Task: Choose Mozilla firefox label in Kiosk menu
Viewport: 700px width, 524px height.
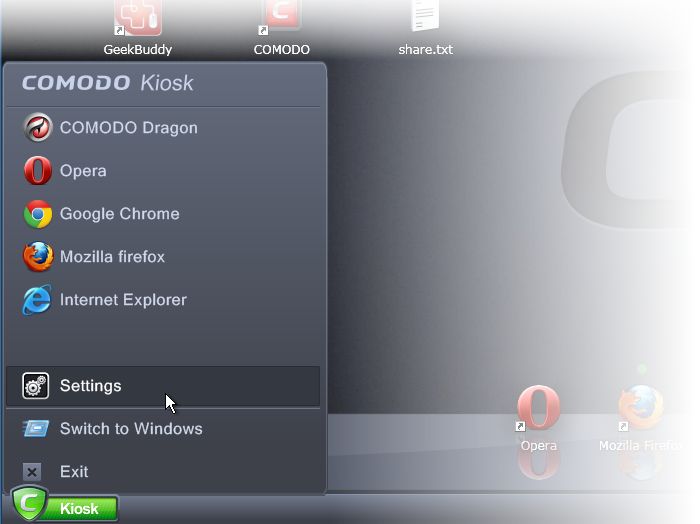Action: (112, 257)
